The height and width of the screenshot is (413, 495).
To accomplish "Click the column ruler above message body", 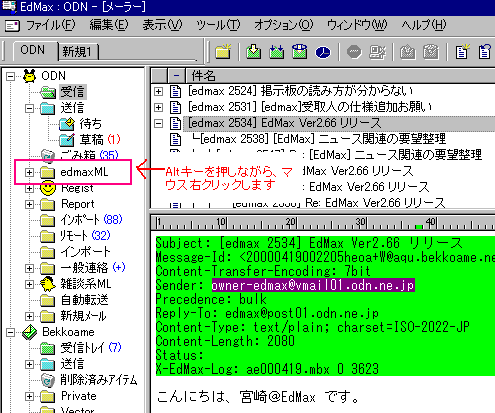I will point(323,222).
